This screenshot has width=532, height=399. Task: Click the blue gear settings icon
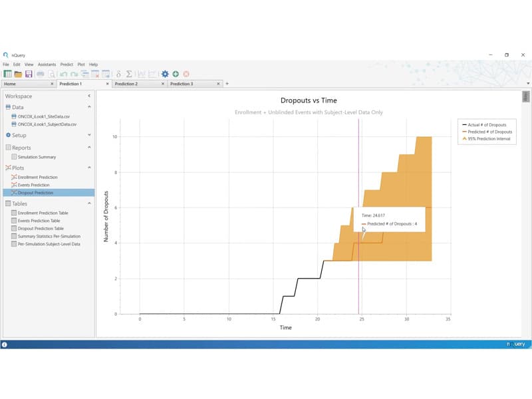click(165, 74)
